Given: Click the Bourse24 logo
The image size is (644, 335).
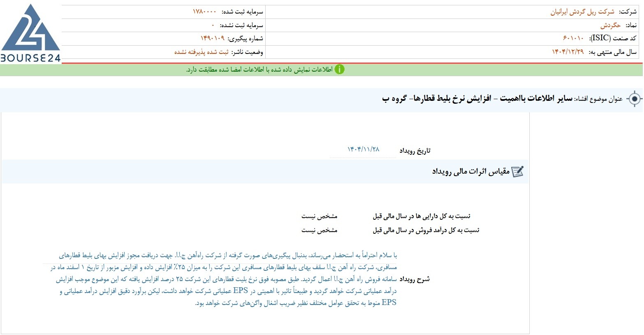Looking at the screenshot, I should pyautogui.click(x=30, y=33).
